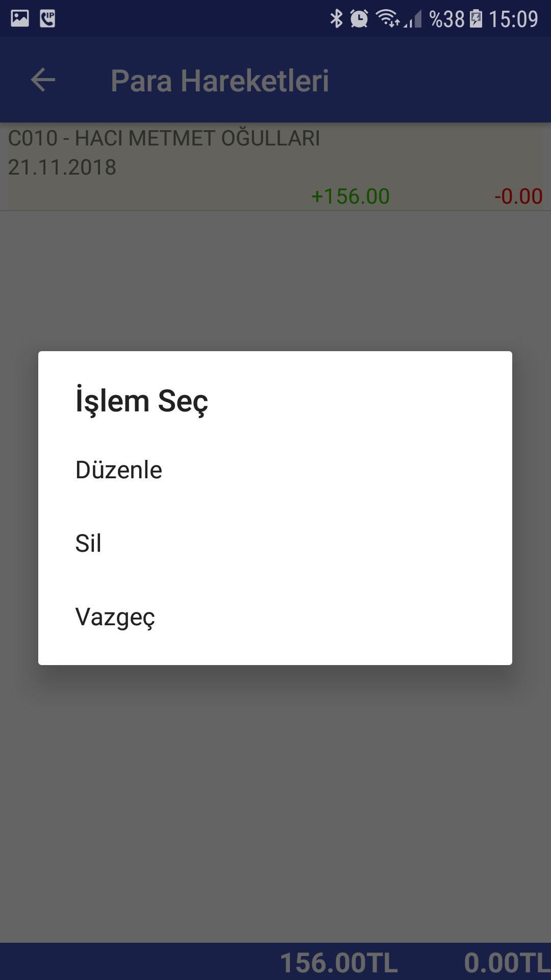551x980 pixels.
Task: Tap the -0.00 red amount
Action: point(518,196)
